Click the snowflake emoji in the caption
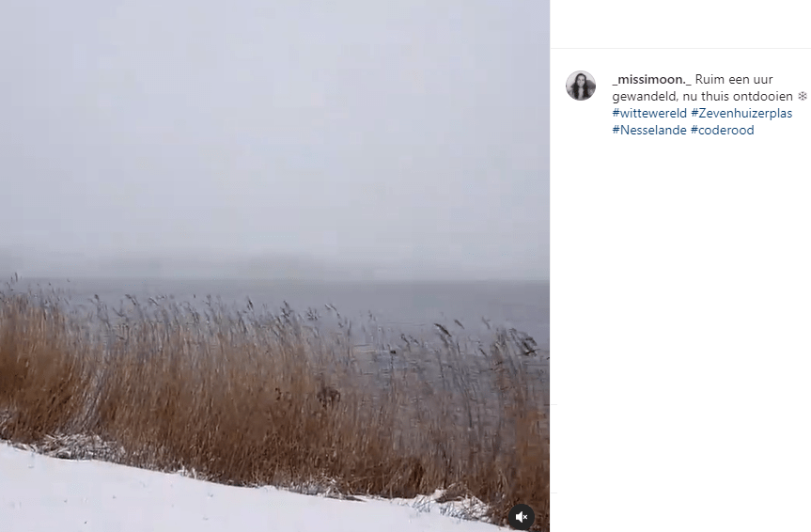This screenshot has height=532, width=811. pos(803,96)
